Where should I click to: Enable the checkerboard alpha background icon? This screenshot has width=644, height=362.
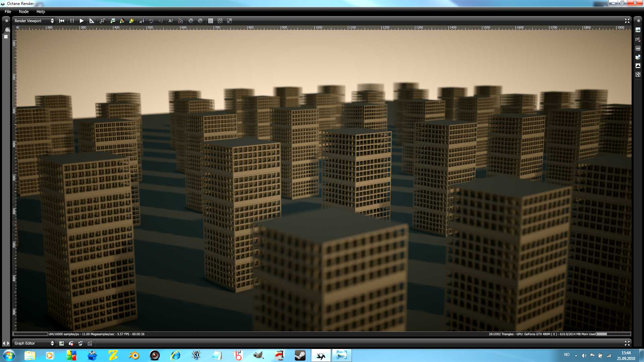pos(220,21)
